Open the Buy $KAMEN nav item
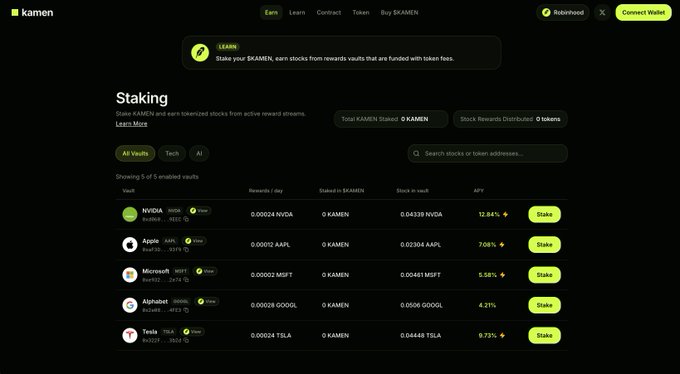Screen dimensions: 680x374 click(x=399, y=13)
